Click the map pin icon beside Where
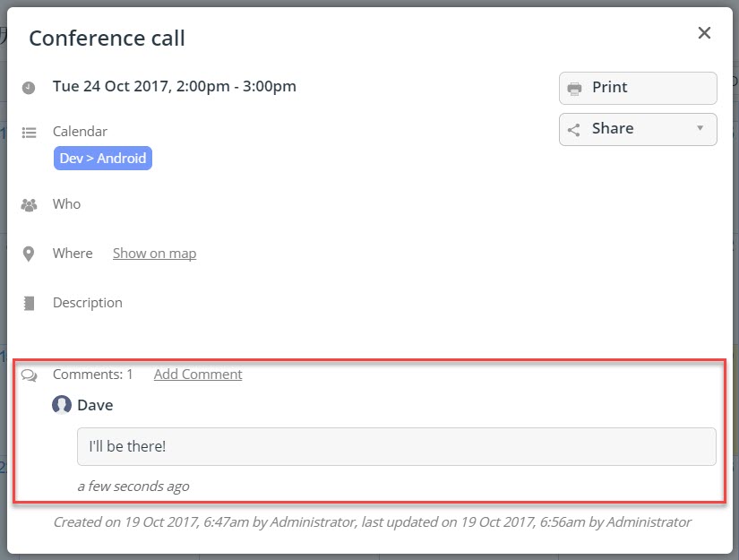This screenshot has width=739, height=560. pos(29,254)
